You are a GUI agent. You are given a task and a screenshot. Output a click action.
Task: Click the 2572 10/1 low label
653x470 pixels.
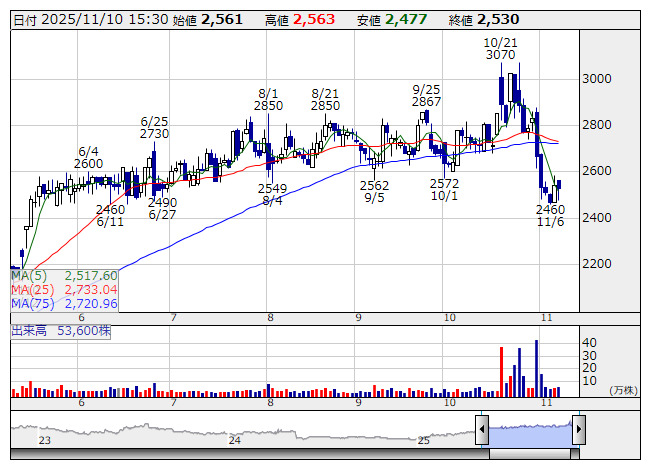coord(444,189)
